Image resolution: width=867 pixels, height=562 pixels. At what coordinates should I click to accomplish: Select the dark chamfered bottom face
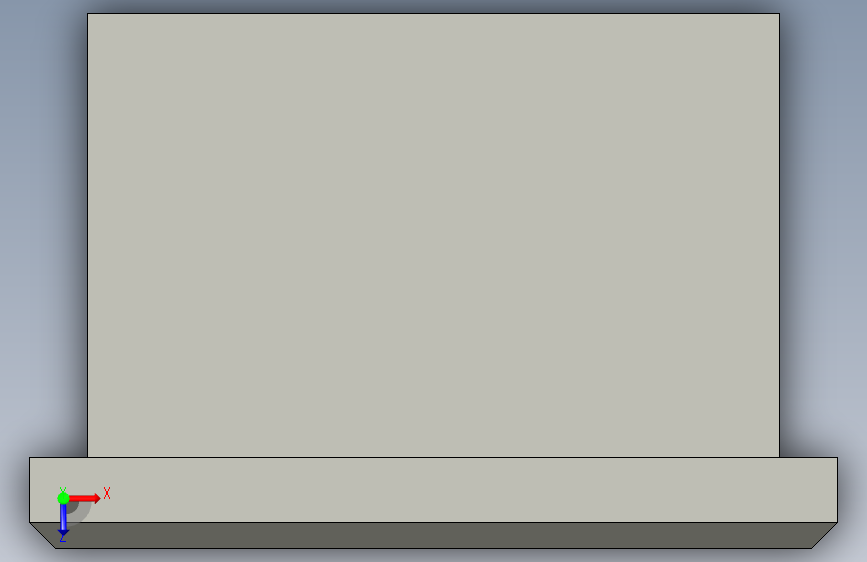coord(434,535)
